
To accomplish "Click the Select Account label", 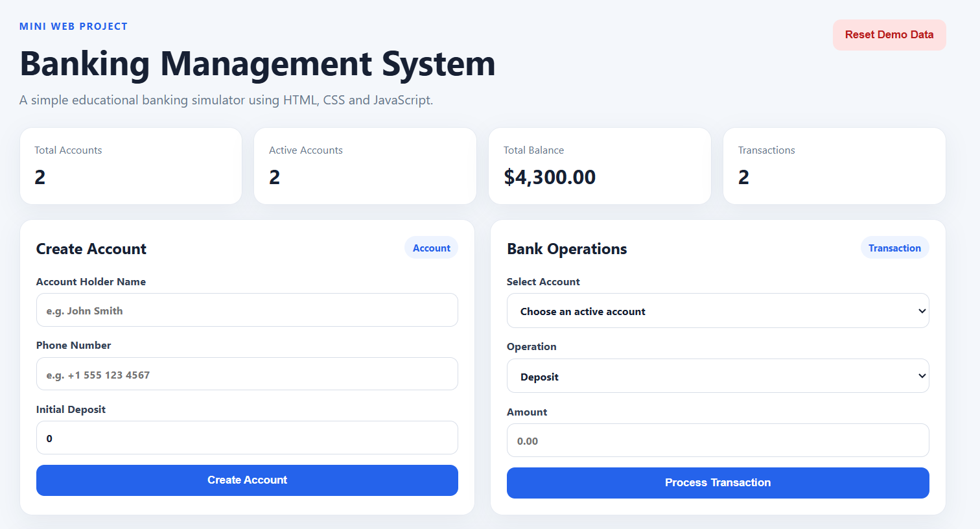I will (x=543, y=281).
